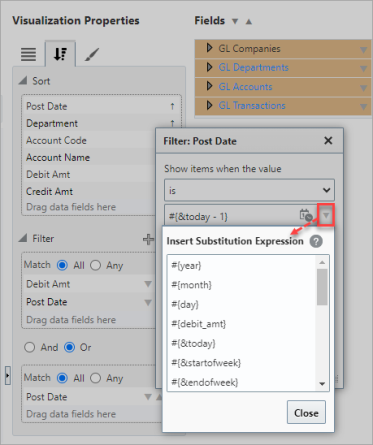Click the plus icon to add filter
This screenshot has width=373, height=445.
(x=148, y=239)
